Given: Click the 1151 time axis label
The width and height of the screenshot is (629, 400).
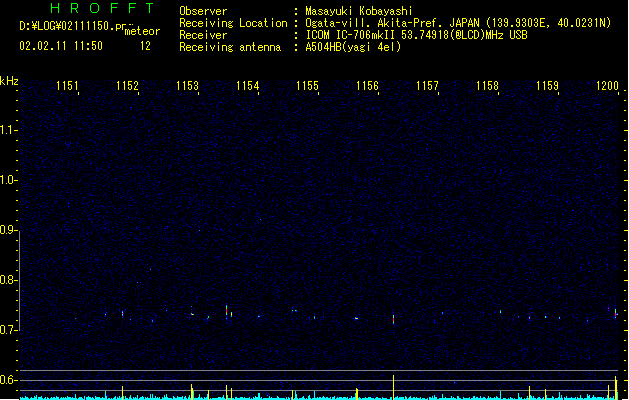Looking at the screenshot, I should click(x=67, y=86).
